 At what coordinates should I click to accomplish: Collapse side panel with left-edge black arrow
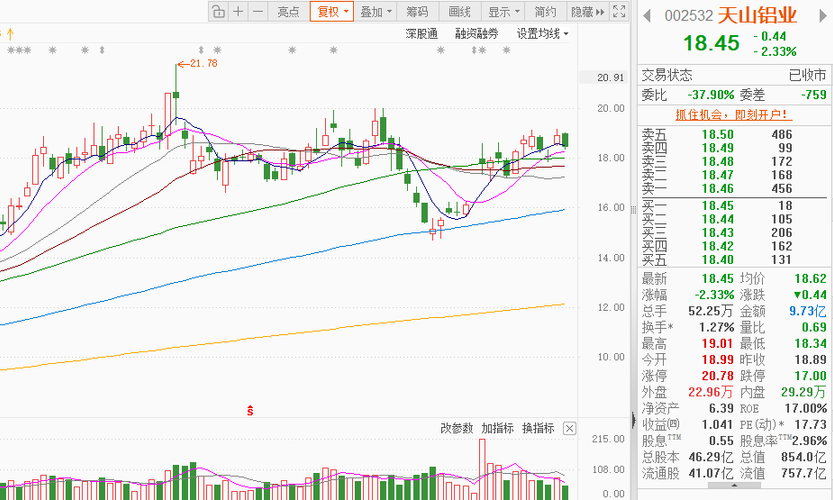pos(634,420)
